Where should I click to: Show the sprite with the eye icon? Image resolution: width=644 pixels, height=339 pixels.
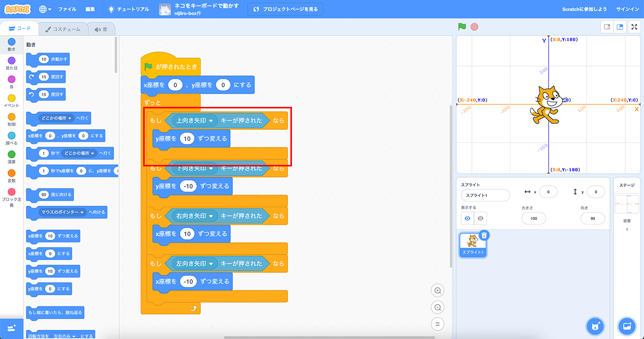467,218
